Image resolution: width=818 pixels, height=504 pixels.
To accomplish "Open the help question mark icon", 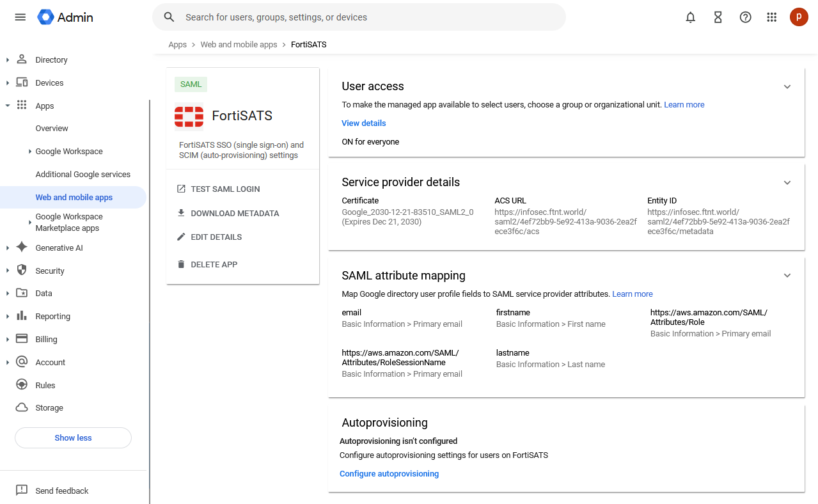I will [x=745, y=17].
